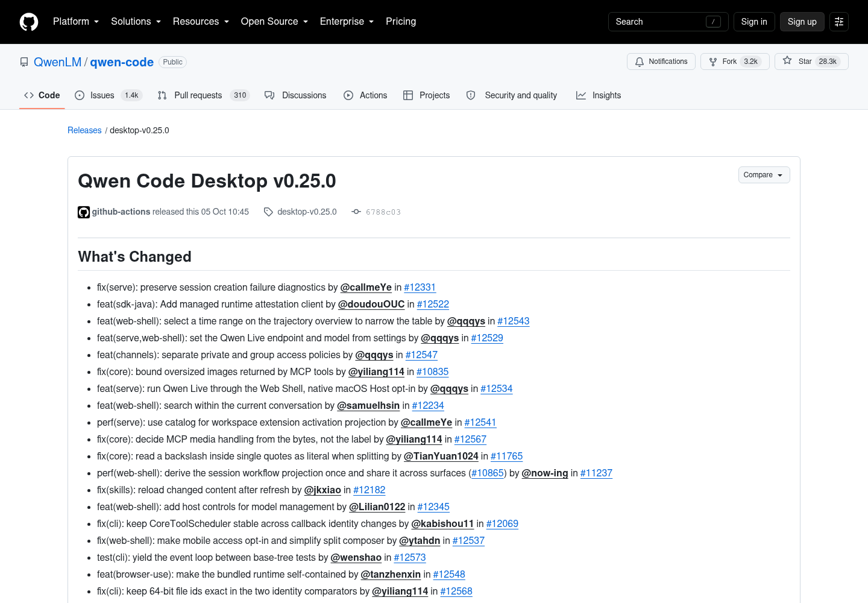Switch to the Code tab
The image size is (868, 603).
pos(42,95)
